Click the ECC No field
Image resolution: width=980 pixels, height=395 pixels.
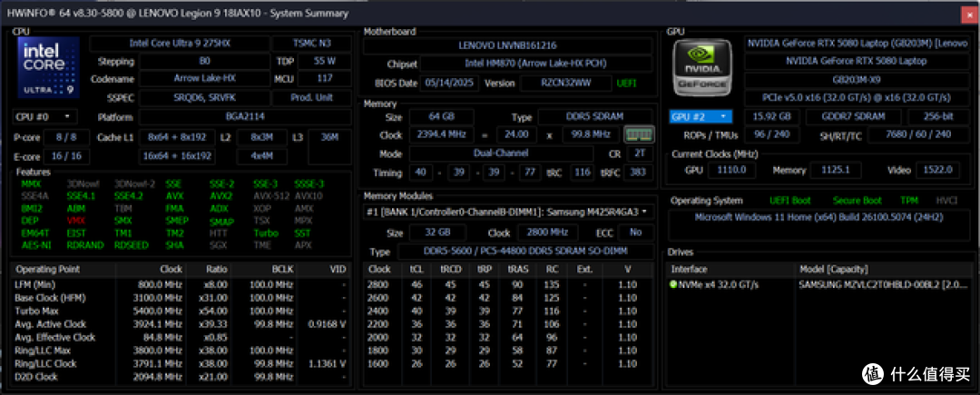(635, 232)
